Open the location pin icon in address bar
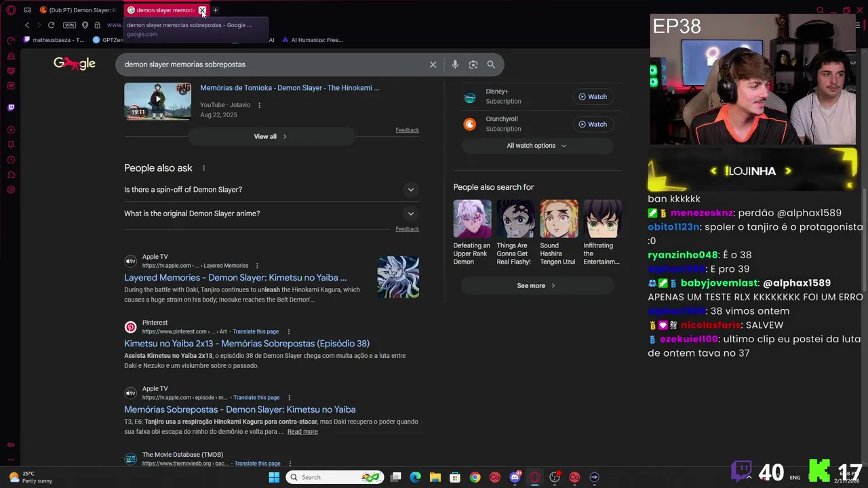868x488 pixels. [x=85, y=25]
